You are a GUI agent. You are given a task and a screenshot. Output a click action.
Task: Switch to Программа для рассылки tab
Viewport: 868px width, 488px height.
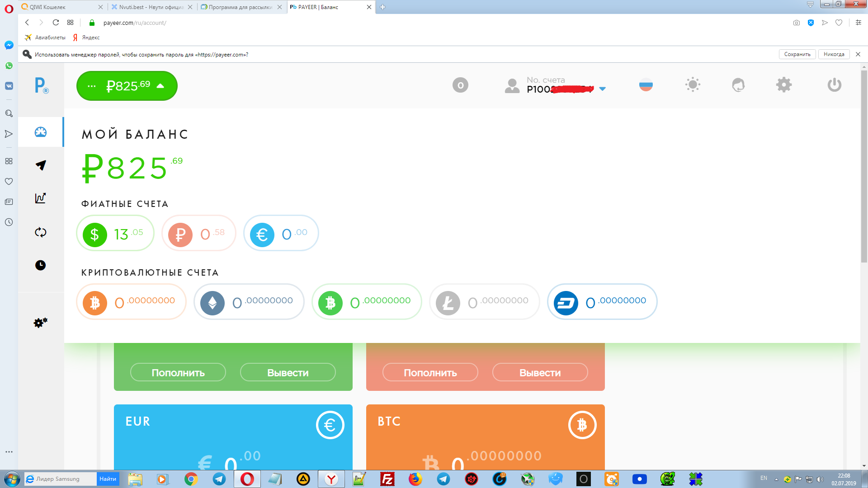[x=241, y=7]
